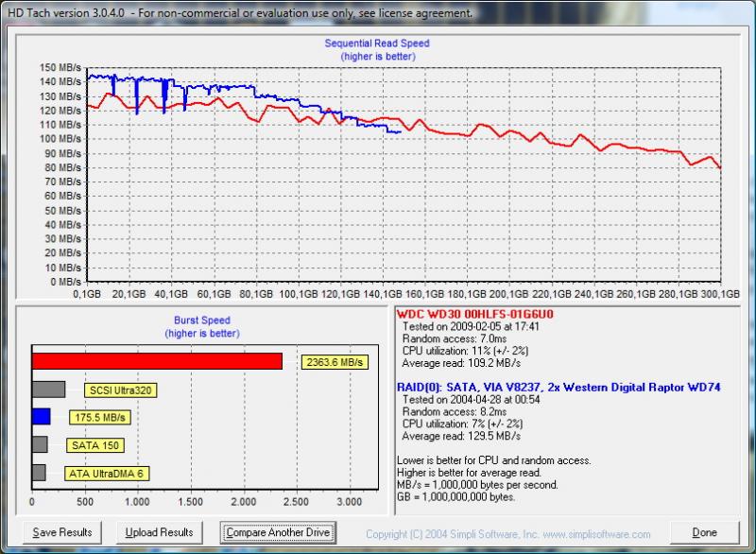Click the 175.5 MB/s label

pos(100,418)
